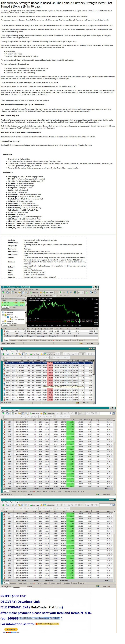Image resolution: width=125 pixels, height=644 pixels.
Task: Open the Symbols tab in Market Watch
Action: click(5, 308)
